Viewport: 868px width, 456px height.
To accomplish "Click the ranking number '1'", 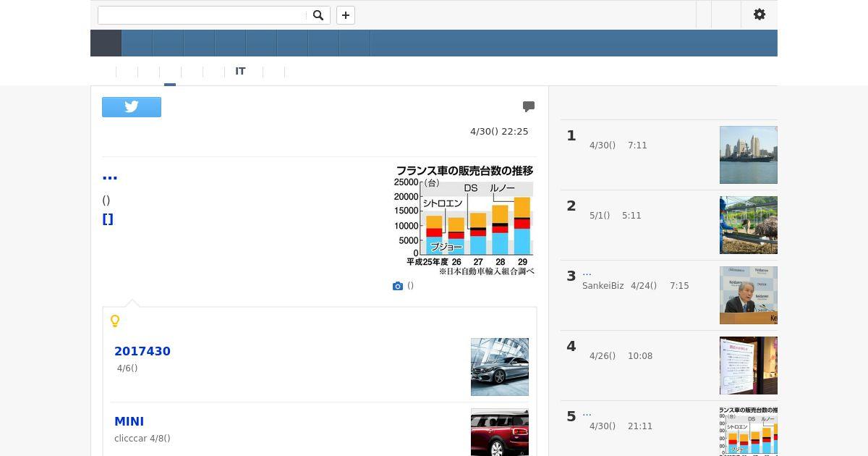I will coord(571,135).
